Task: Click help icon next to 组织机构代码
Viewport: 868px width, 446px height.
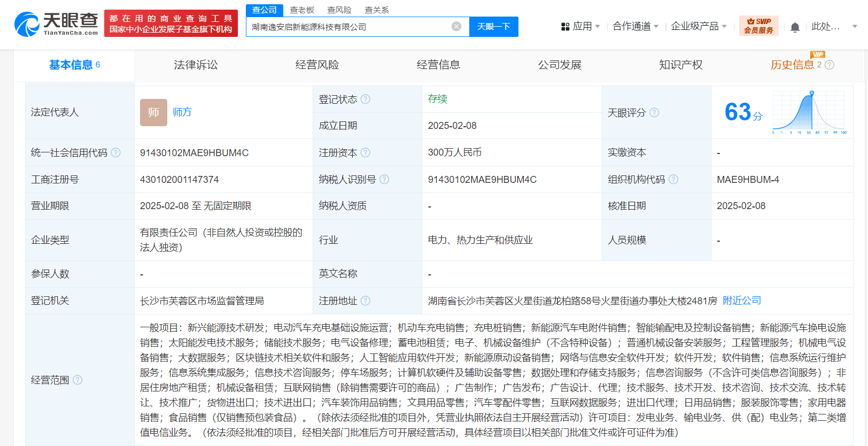Action: (673, 180)
